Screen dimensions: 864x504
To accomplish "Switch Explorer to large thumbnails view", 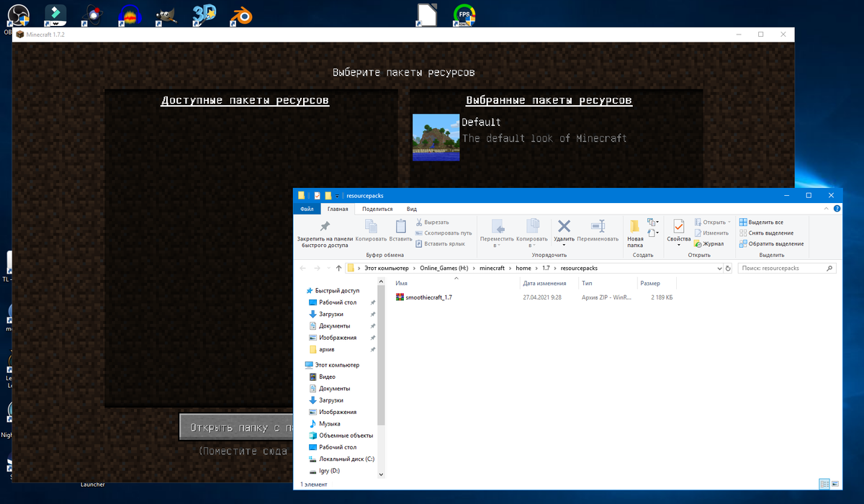I will pyautogui.click(x=834, y=484).
